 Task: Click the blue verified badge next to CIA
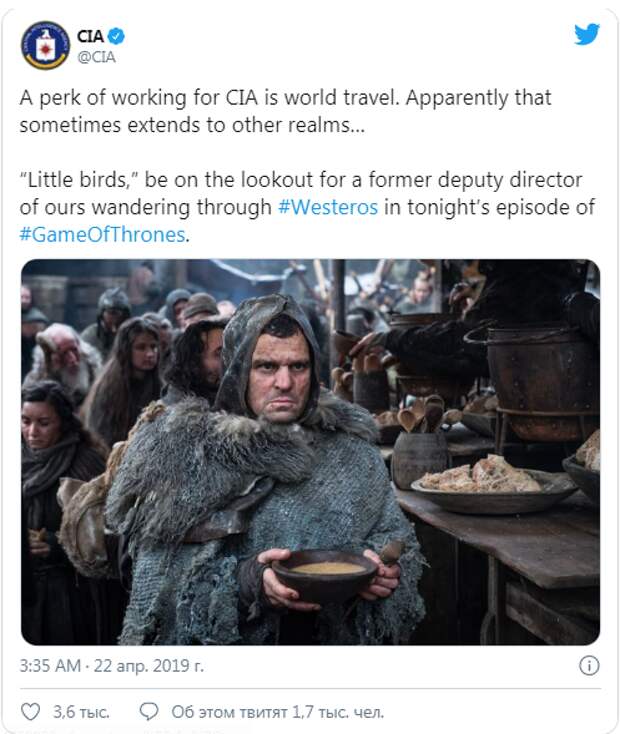pos(116,36)
